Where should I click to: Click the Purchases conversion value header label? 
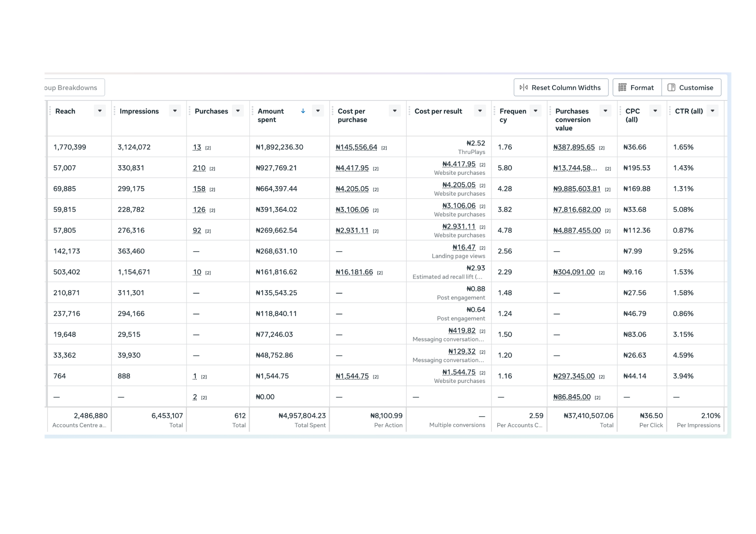(x=573, y=119)
